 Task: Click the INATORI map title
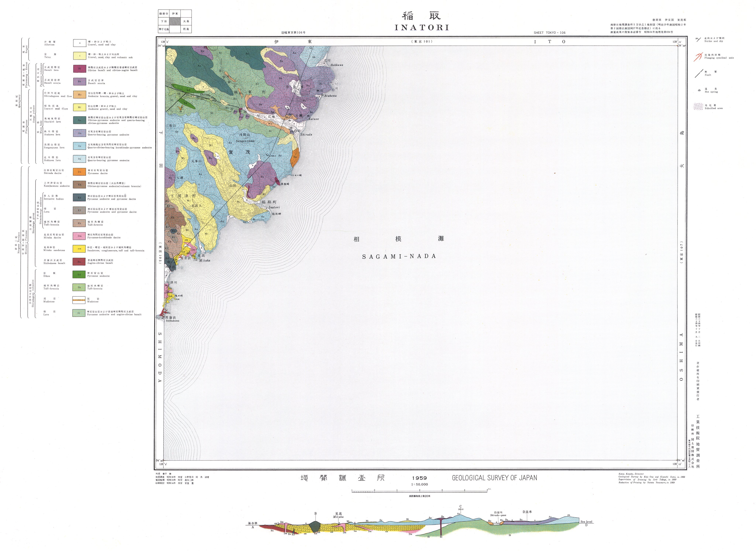(422, 28)
